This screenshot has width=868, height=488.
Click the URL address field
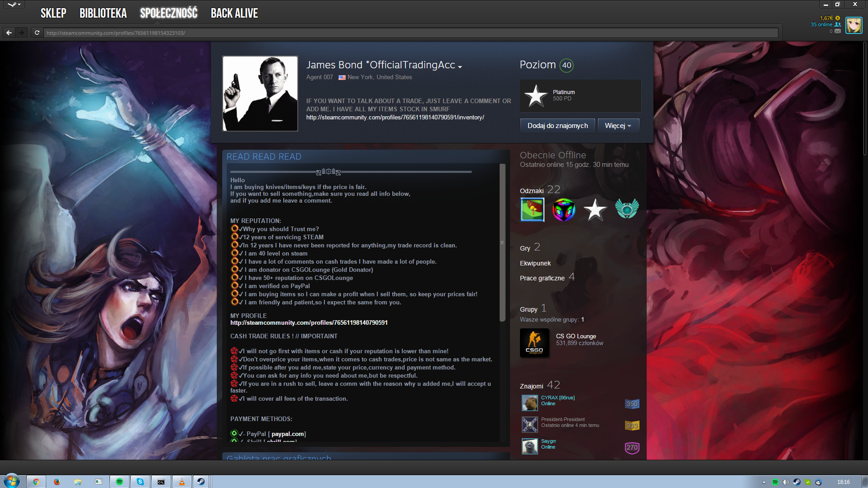click(x=407, y=33)
